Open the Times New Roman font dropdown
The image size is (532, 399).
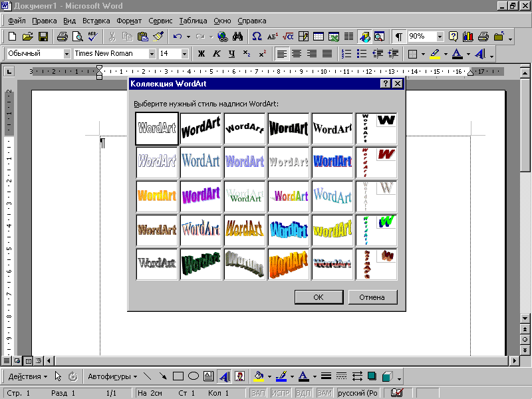[152, 54]
